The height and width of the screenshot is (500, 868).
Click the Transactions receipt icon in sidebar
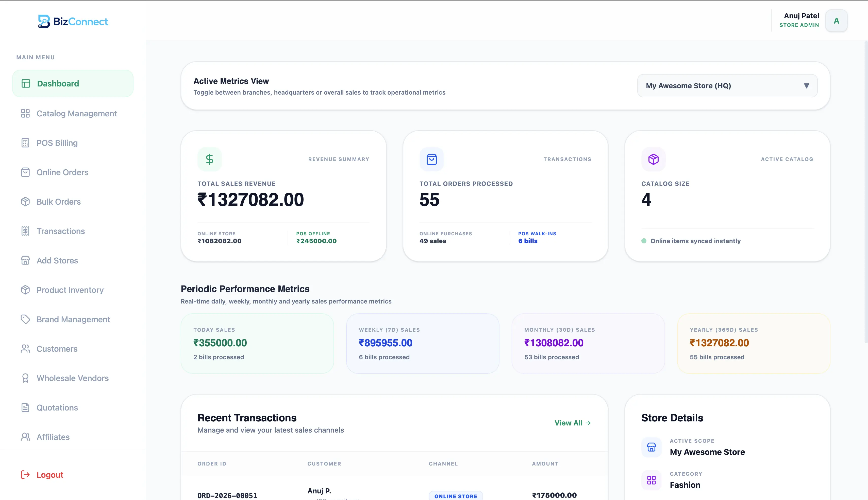point(25,231)
